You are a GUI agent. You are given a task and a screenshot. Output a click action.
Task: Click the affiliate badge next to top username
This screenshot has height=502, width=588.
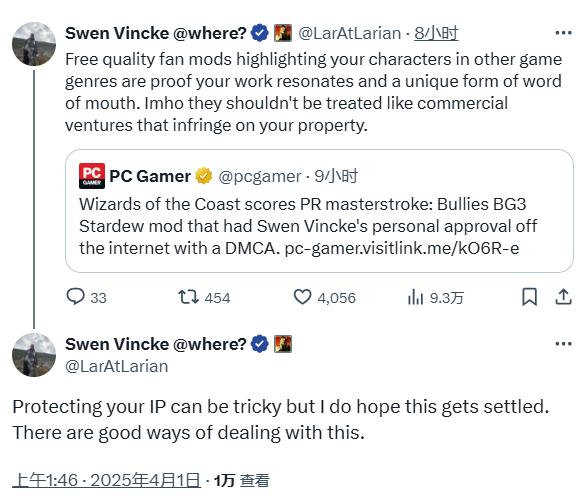pos(283,33)
